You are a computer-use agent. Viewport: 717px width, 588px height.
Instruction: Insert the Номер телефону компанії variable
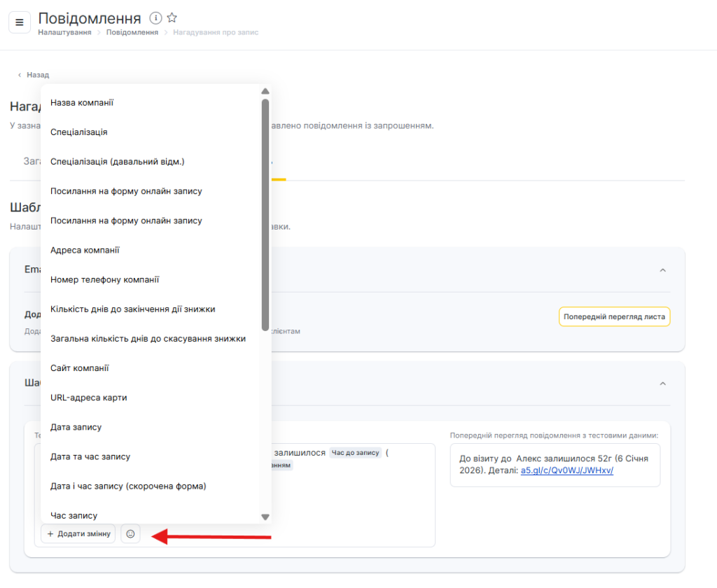pos(105,279)
